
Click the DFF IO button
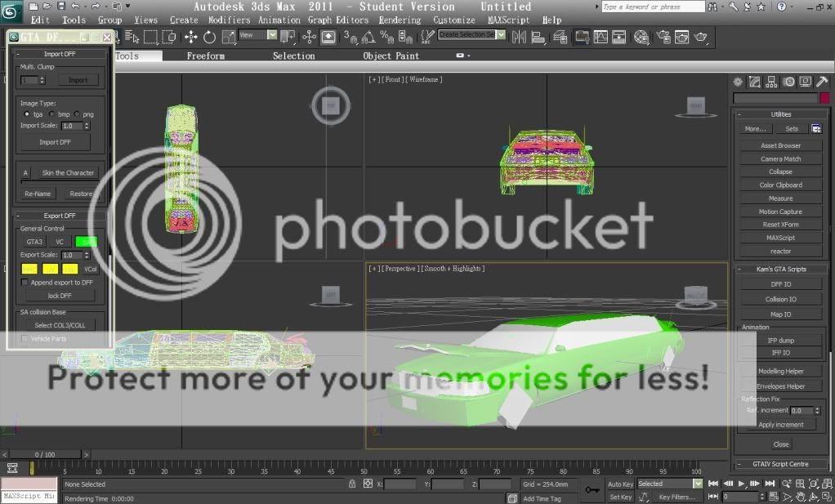[780, 284]
